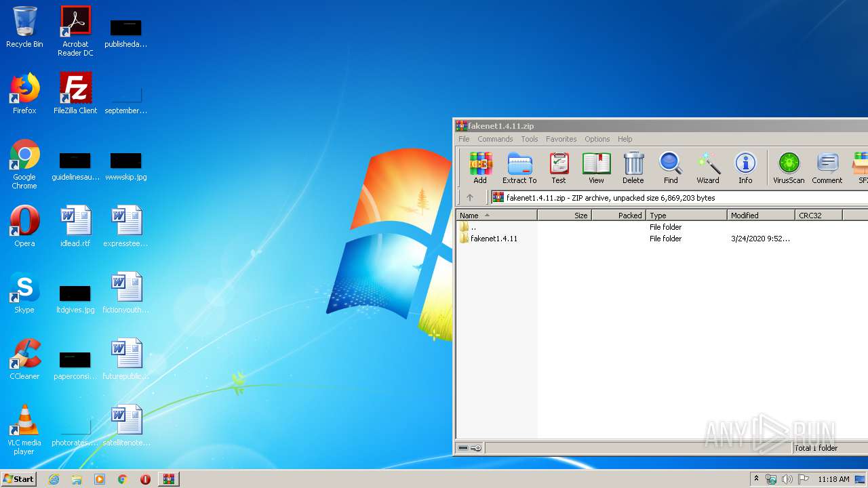
Task: Select VLC media player shortcut
Action: pos(24,430)
